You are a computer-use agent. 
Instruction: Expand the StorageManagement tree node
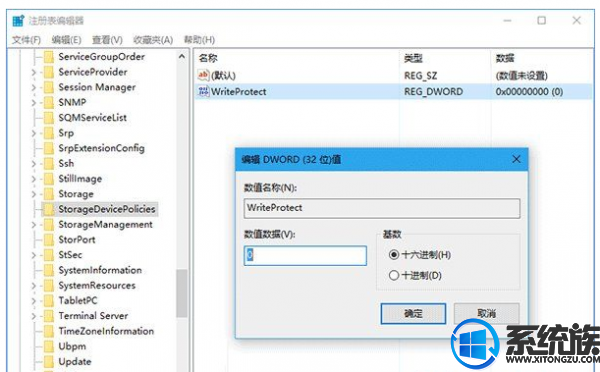[34, 225]
